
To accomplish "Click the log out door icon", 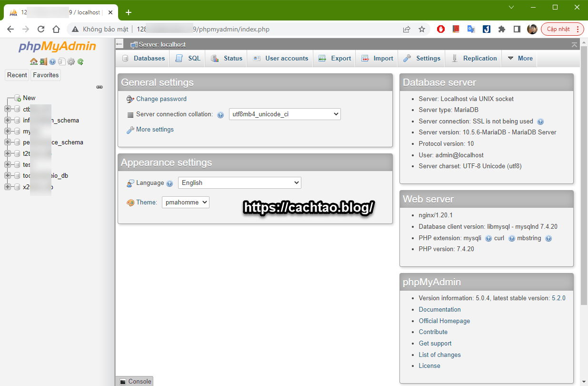I will tap(43, 61).
